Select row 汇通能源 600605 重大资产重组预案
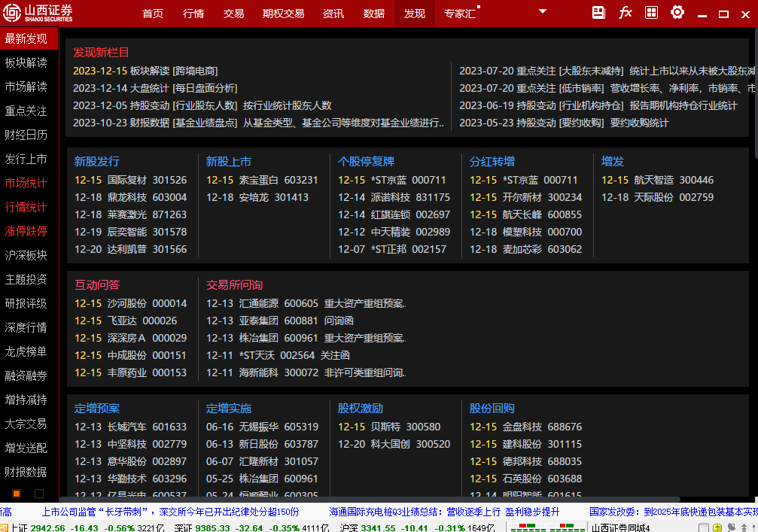This screenshot has width=758, height=532. tap(306, 303)
